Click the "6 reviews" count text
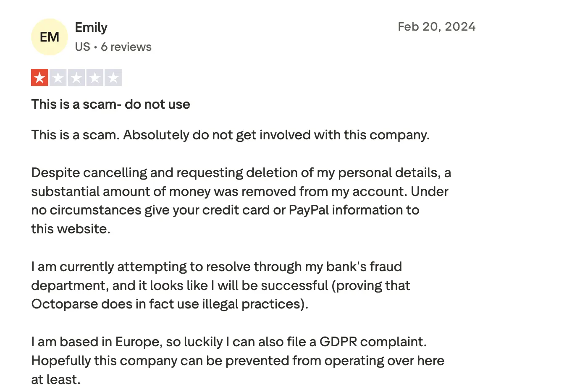Viewport: 572px width, 392px height. pos(126,47)
